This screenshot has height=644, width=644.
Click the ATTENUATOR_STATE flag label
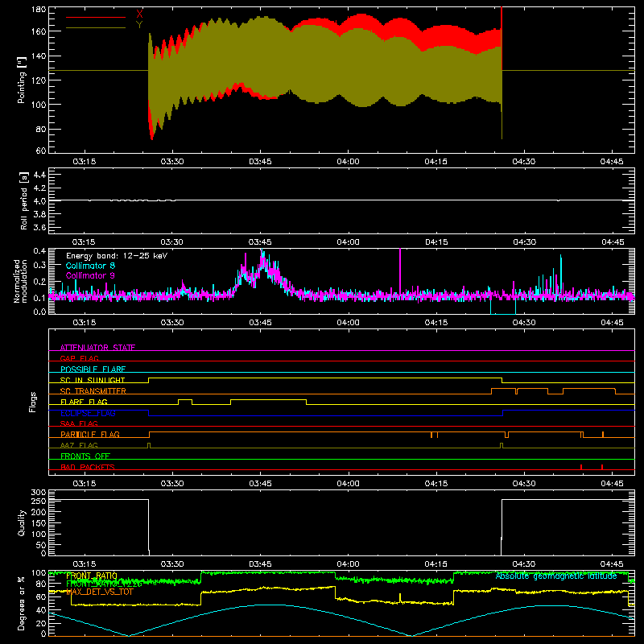tap(97, 348)
